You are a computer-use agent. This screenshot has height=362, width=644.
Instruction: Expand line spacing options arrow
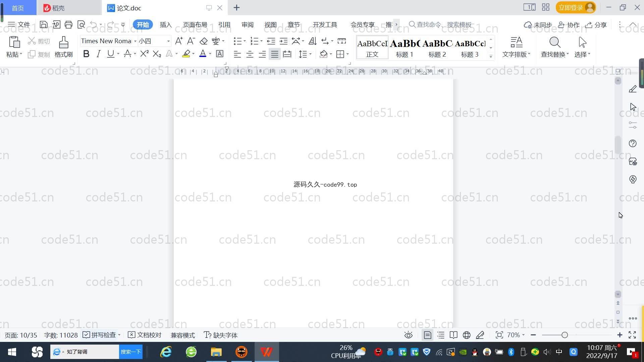[x=311, y=54]
